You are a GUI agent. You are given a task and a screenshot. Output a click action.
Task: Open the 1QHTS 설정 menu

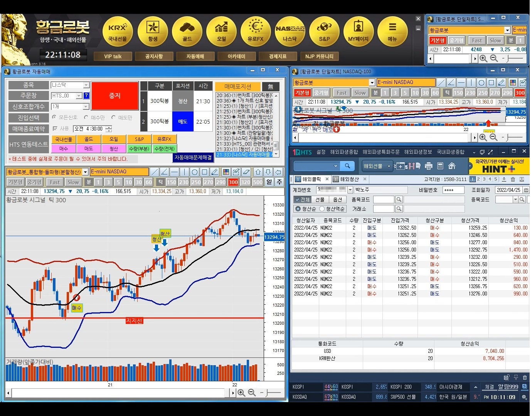pos(321,152)
